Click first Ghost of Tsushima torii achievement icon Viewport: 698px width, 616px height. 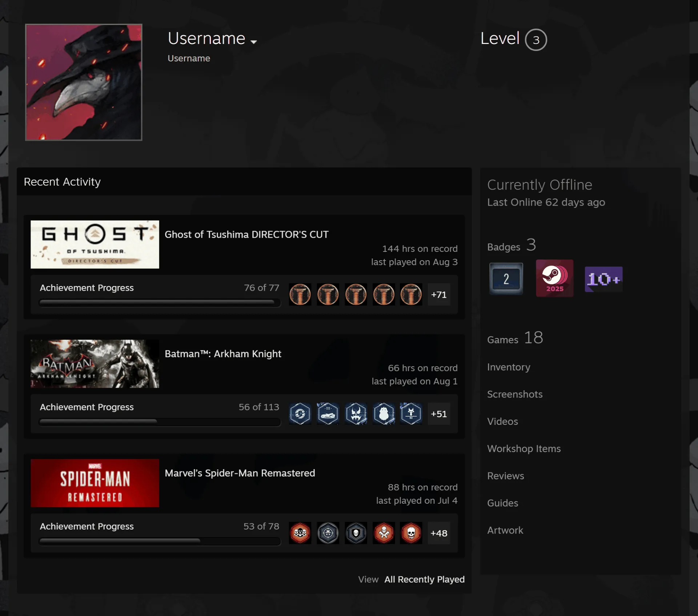300,294
